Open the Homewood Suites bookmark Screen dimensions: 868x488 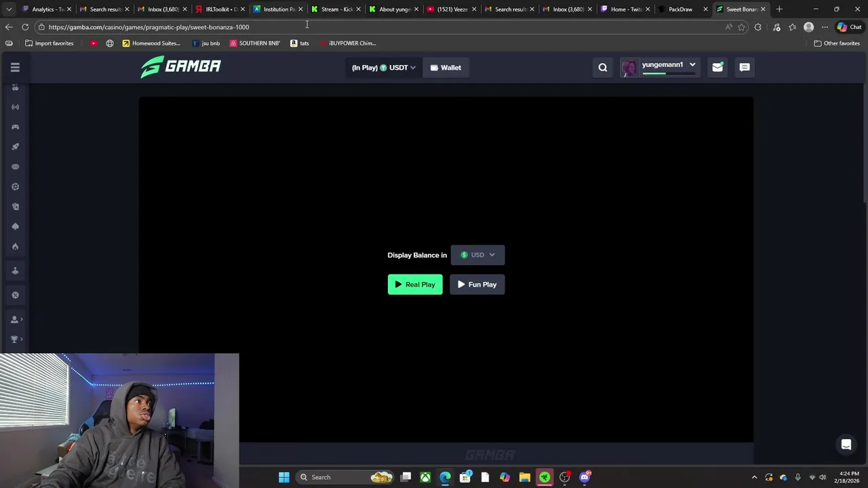click(151, 43)
